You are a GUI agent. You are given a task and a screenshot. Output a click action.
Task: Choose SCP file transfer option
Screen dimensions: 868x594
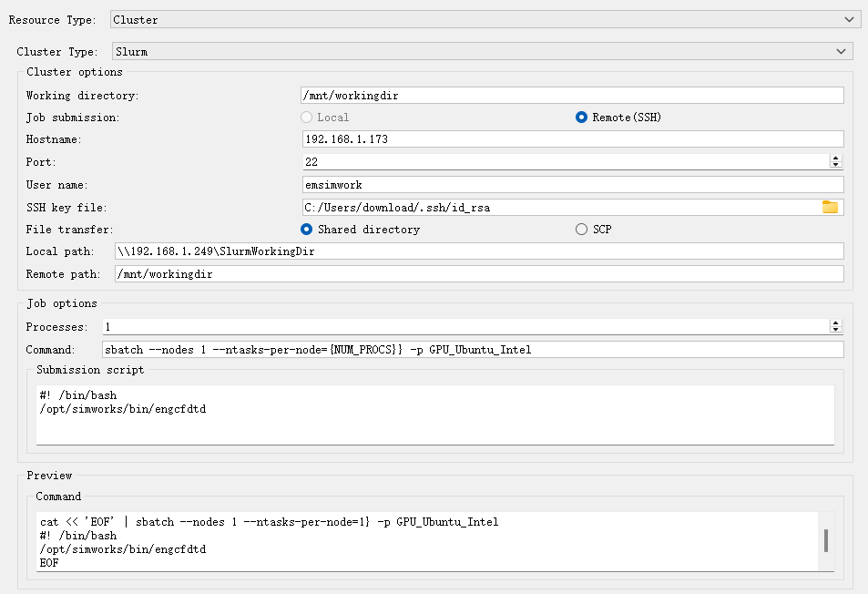(581, 230)
